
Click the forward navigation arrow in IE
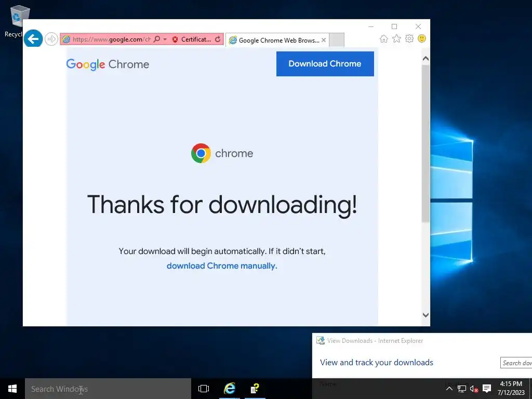(51, 39)
